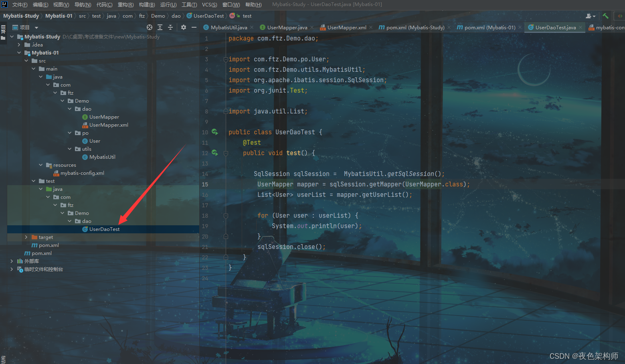Screen dimensions: 625x364
Task: Open the project view dropdown 项目
Action: pyautogui.click(x=25, y=27)
